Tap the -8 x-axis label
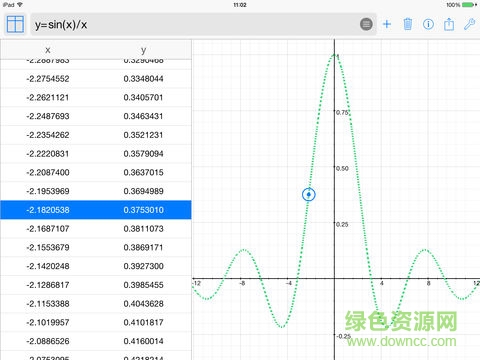480x360 pixels. click(243, 283)
